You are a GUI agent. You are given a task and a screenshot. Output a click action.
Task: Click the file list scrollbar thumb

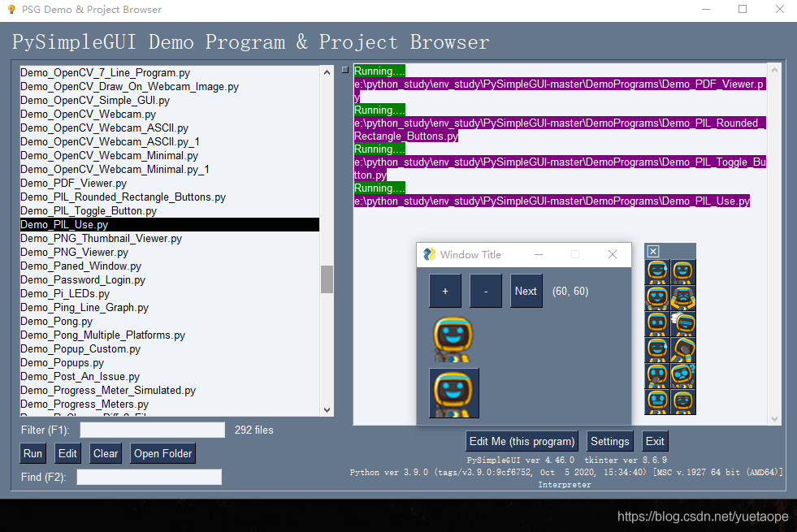pos(327,279)
